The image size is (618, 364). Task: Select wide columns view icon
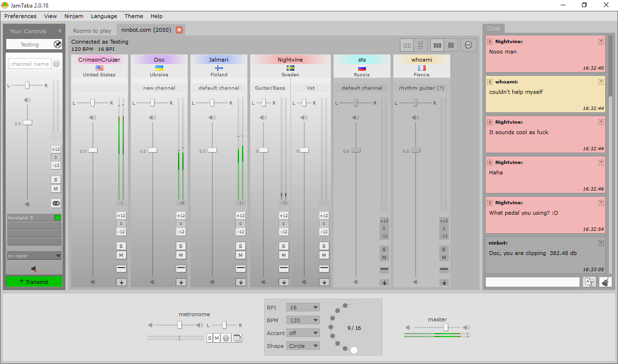[x=437, y=45]
